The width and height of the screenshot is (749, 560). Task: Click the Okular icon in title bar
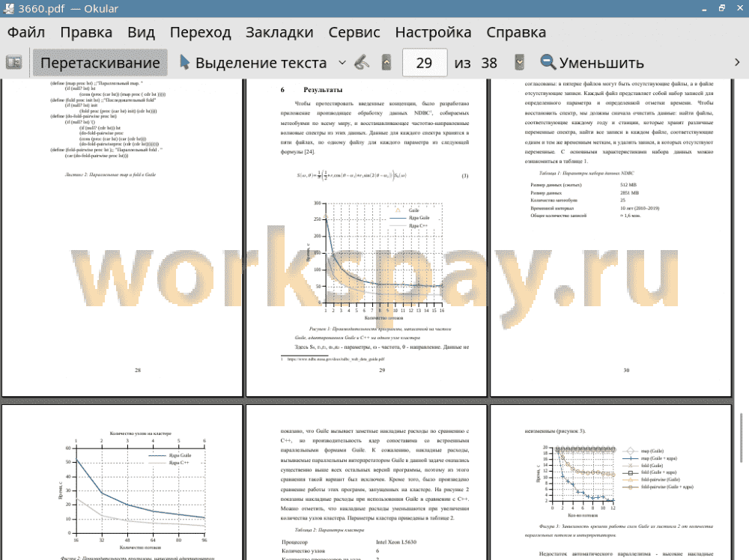tap(8, 8)
